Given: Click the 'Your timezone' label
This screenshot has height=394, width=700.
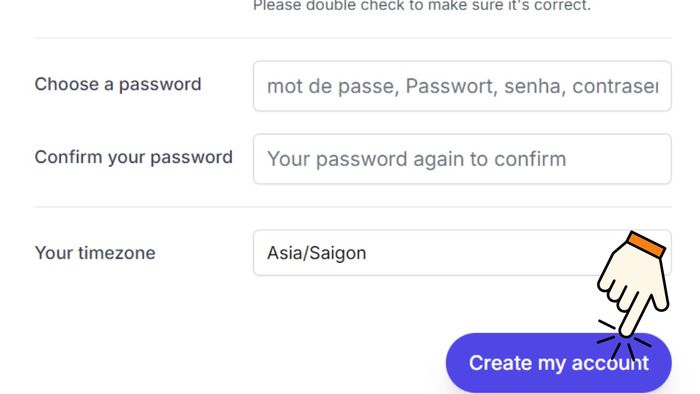Looking at the screenshot, I should pos(95,253).
